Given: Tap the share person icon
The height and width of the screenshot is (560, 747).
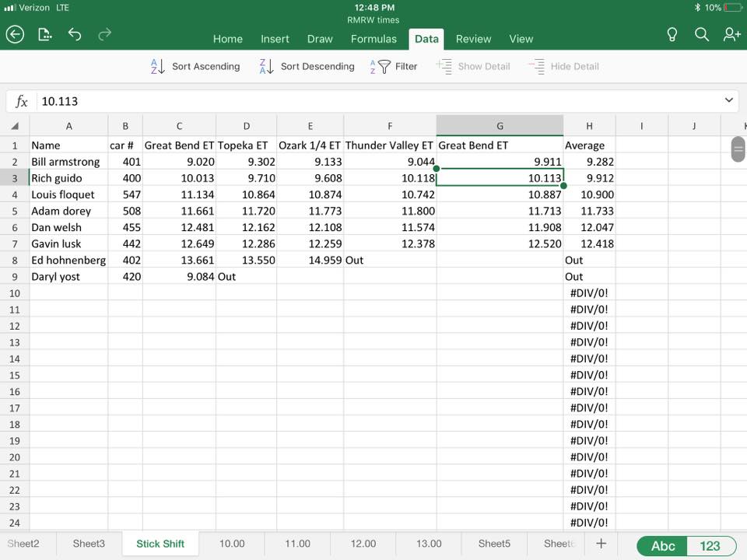Looking at the screenshot, I should coord(731,34).
